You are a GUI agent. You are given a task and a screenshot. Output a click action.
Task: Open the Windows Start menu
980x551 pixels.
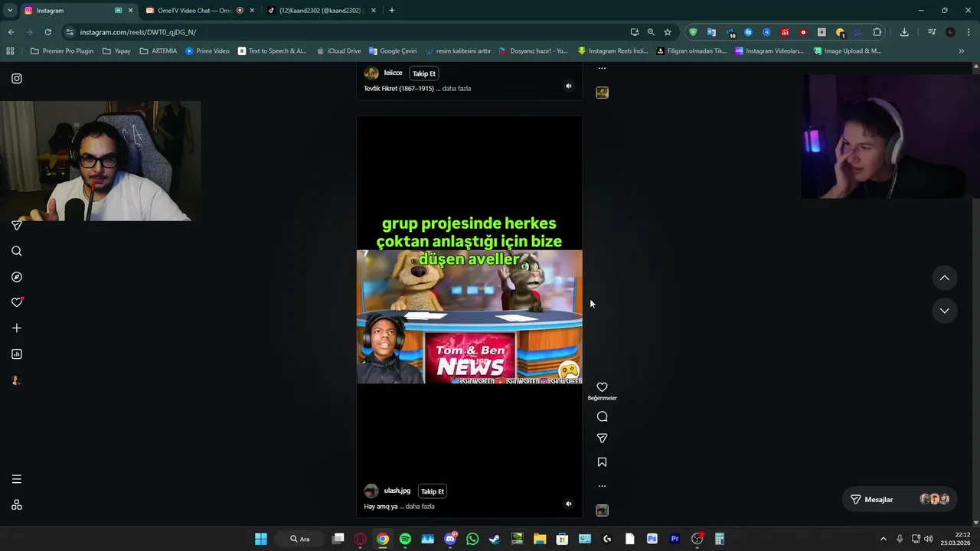(261, 539)
